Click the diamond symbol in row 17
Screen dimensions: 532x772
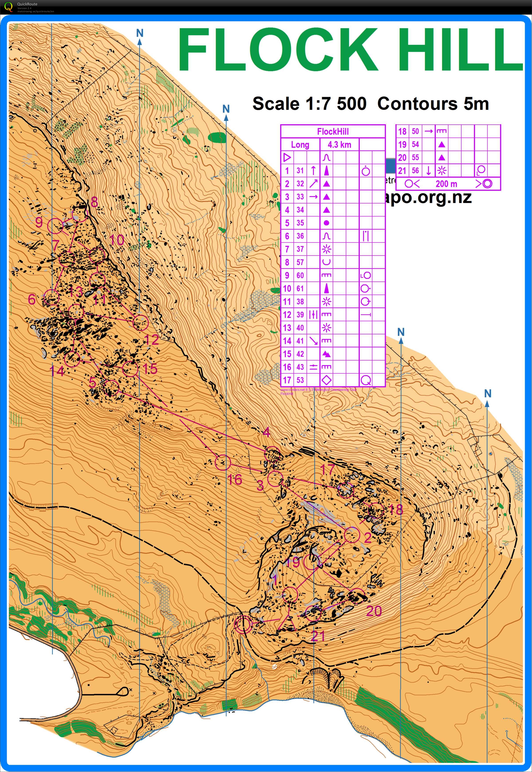click(326, 380)
